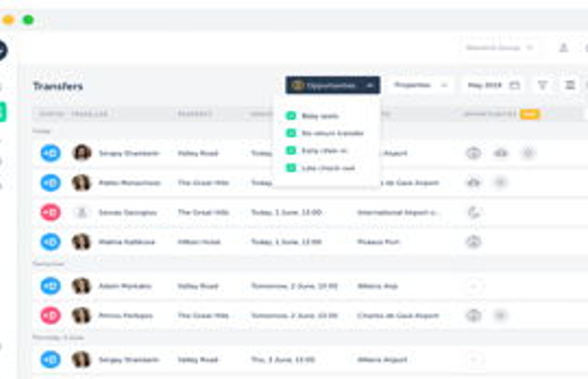The image size is (588, 379).
Task: Click first opportunity icon in Today Charles de Gaul row
Action: (x=474, y=183)
